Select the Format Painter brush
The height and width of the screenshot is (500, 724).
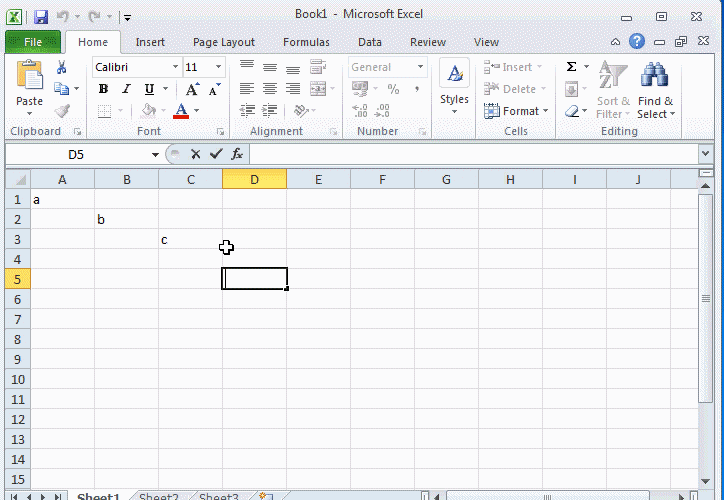click(61, 111)
